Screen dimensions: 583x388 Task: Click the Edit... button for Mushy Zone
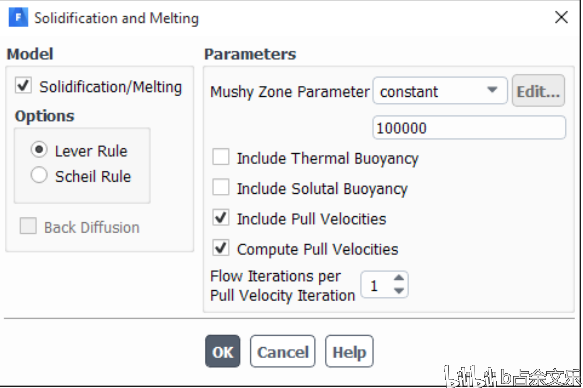(538, 91)
